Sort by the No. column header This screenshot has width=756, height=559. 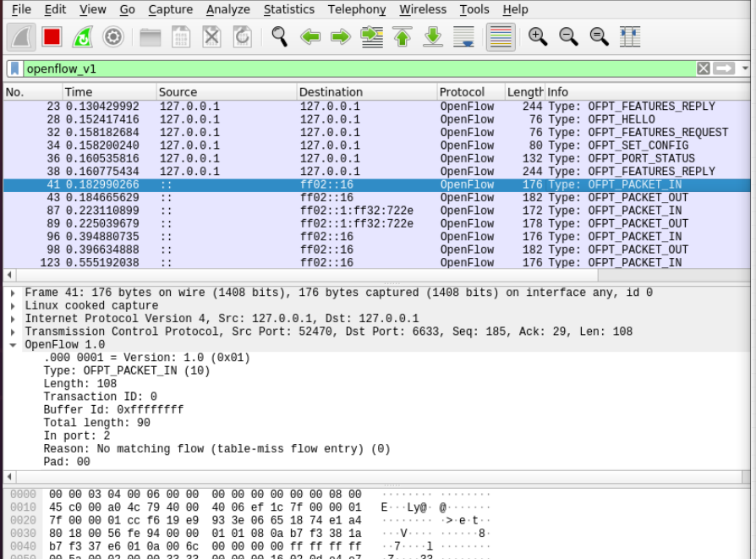click(33, 91)
